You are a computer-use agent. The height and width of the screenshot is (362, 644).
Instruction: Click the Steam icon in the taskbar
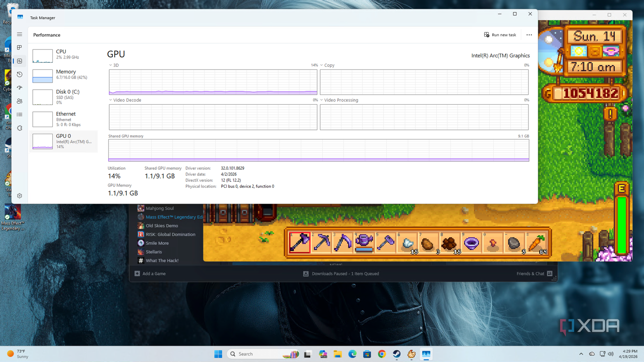(x=397, y=354)
